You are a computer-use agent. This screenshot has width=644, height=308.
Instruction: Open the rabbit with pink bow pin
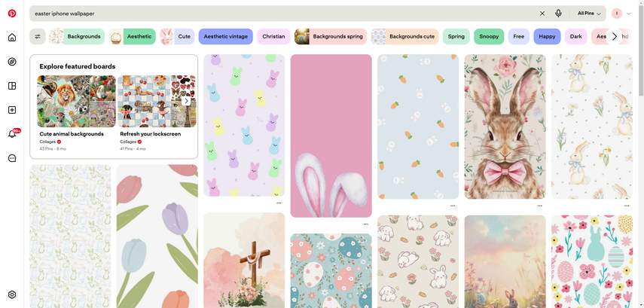[505, 127]
